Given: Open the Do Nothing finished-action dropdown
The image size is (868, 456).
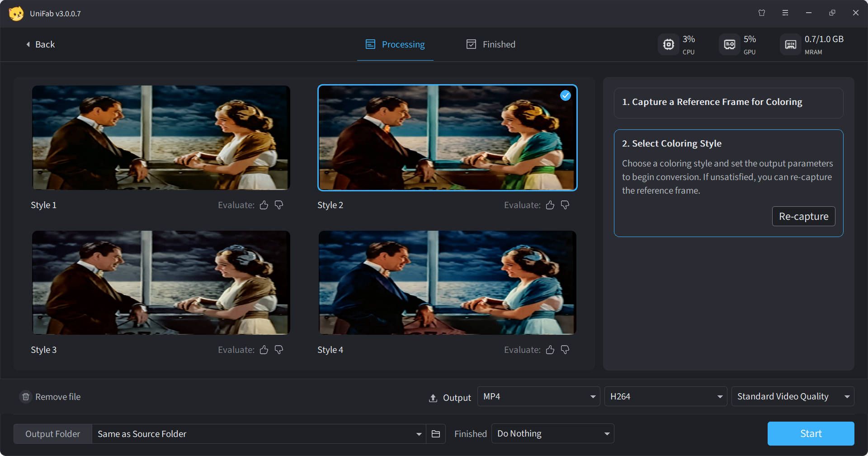Looking at the screenshot, I should 552,433.
